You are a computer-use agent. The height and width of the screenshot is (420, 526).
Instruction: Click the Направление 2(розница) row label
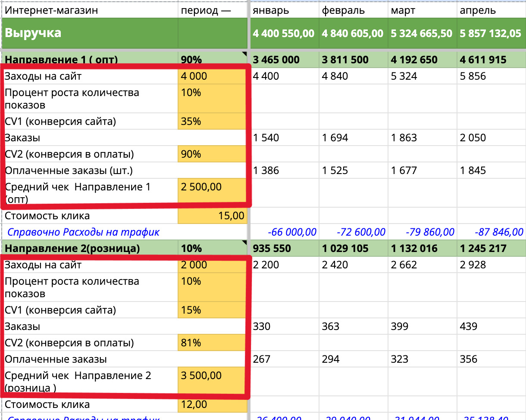coord(90,249)
